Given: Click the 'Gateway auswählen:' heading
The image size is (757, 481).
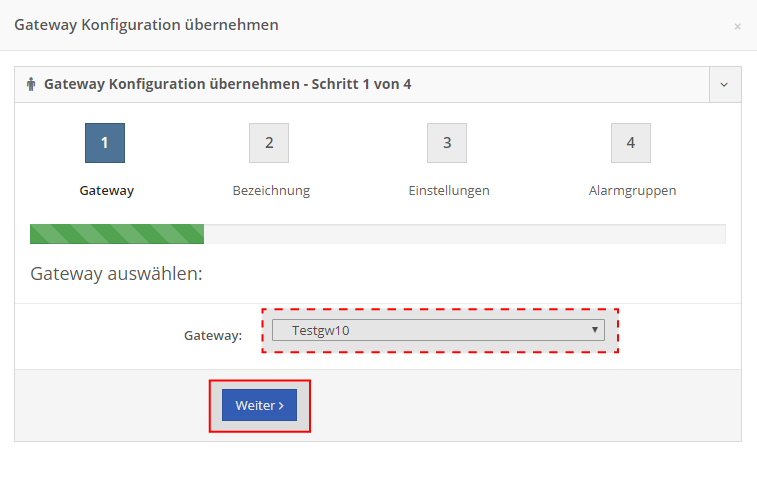Looking at the screenshot, I should [116, 274].
